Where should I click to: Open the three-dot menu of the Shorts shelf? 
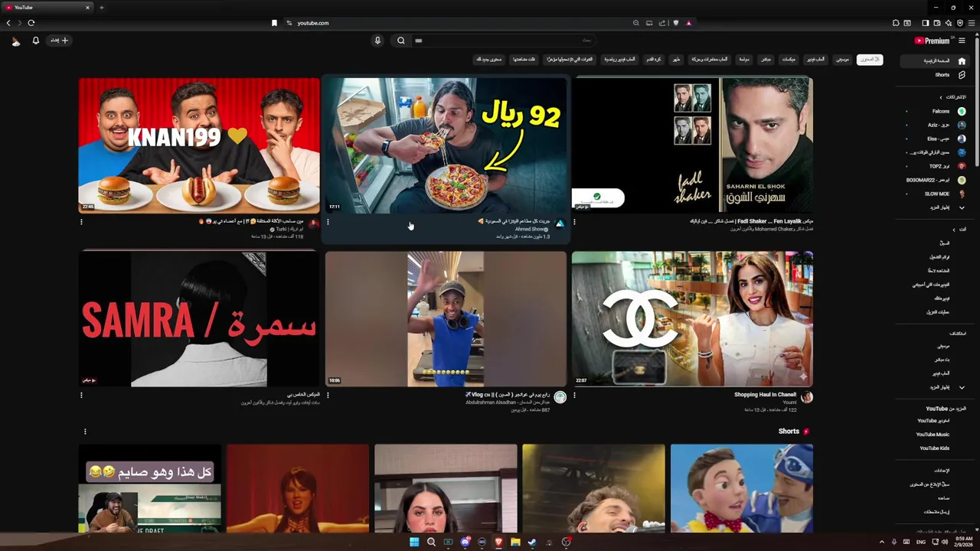coord(85,432)
